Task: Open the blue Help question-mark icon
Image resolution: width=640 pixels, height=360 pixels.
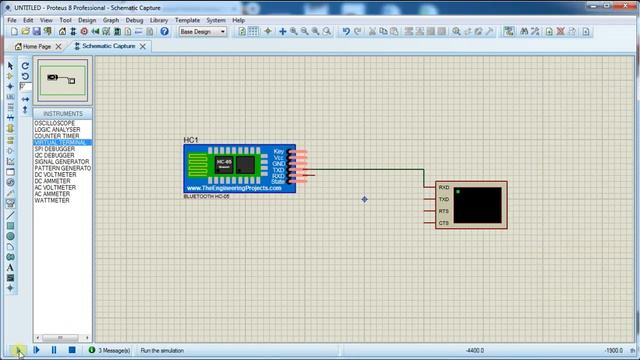Action: pyautogui.click(x=164, y=31)
